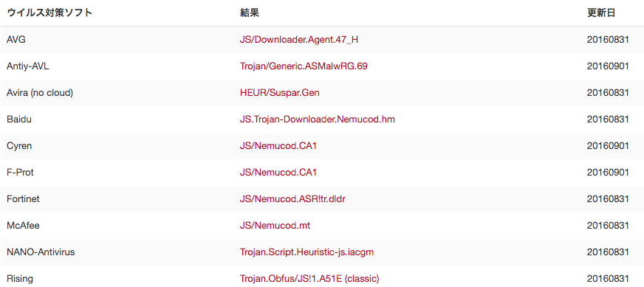Click the 更新日 column header
644x287 pixels.
pyautogui.click(x=601, y=13)
